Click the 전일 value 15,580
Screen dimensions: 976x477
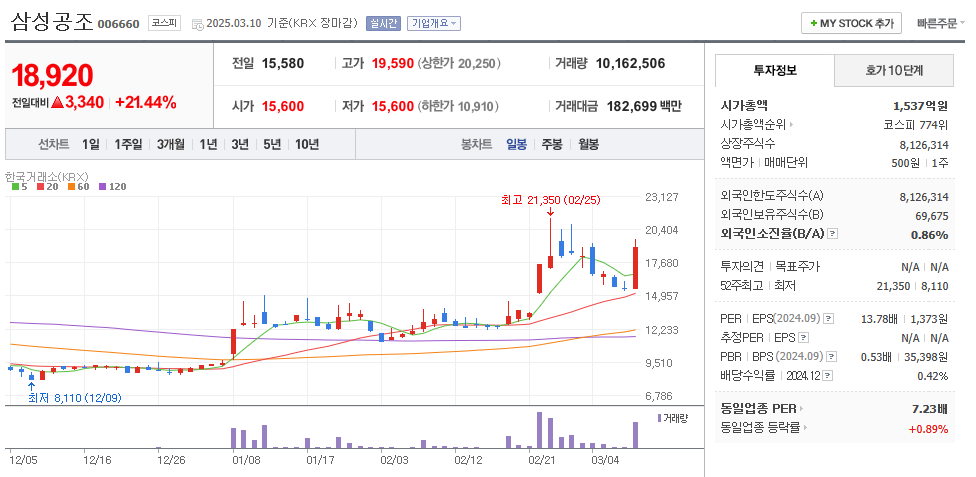pyautogui.click(x=283, y=63)
